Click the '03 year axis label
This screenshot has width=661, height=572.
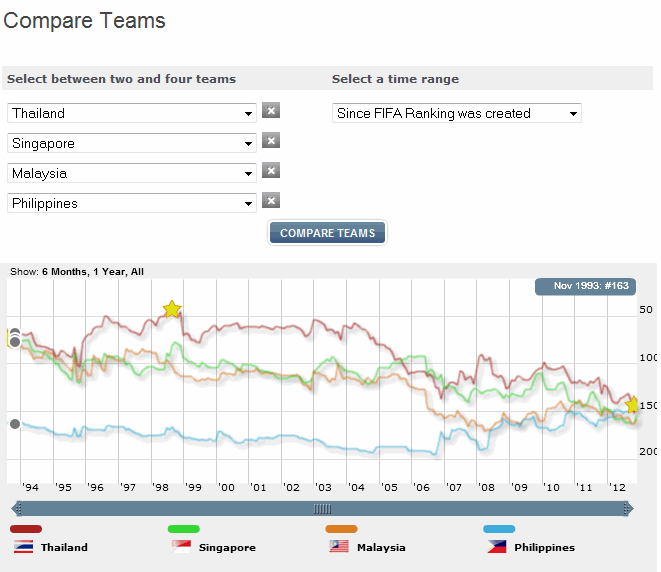(x=323, y=487)
